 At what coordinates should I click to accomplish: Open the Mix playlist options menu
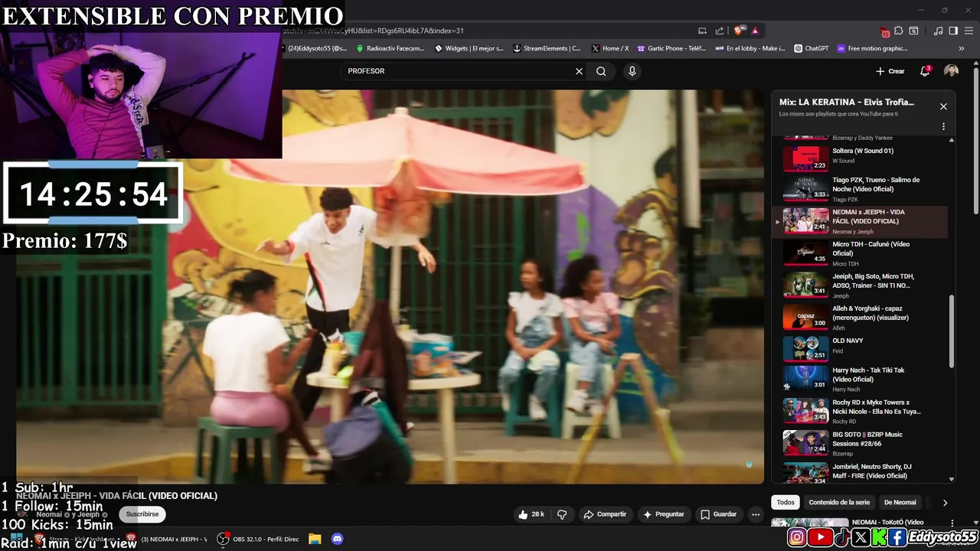tap(943, 126)
